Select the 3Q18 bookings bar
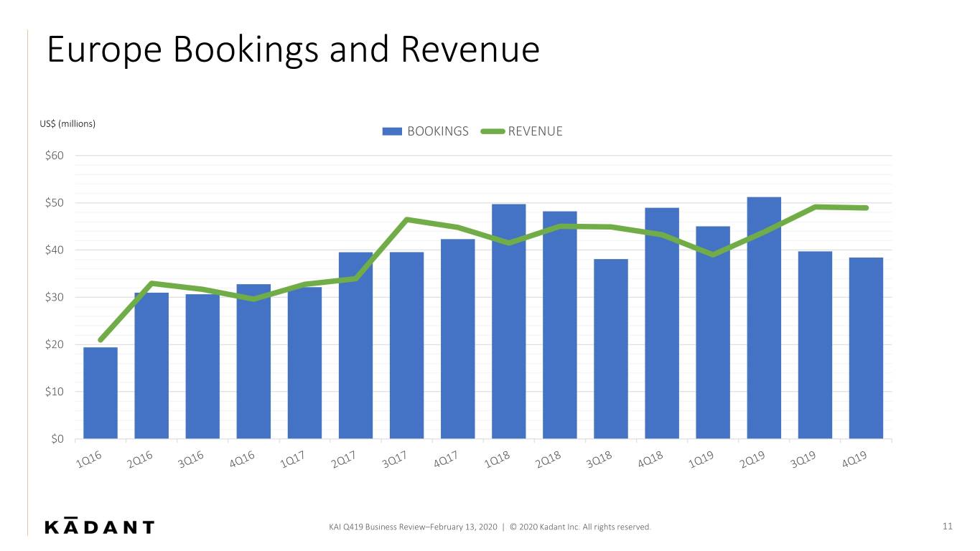Viewport: 980px width, 551px height. coord(611,349)
